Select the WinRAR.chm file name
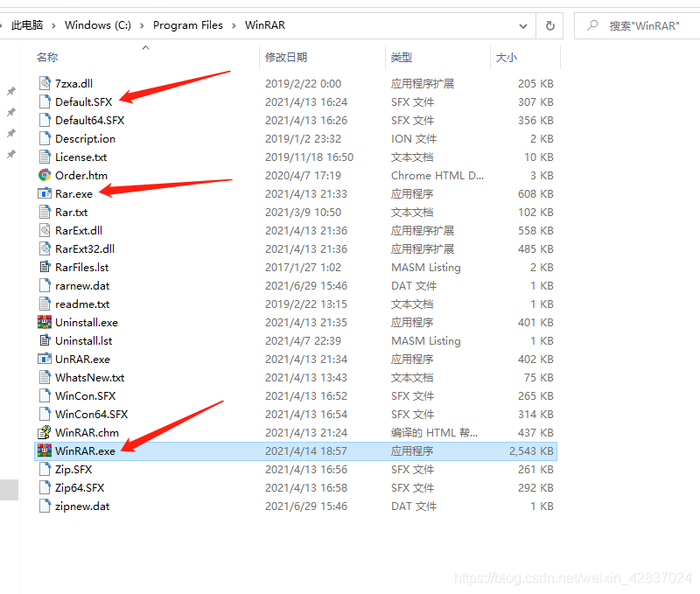700x594 pixels. [87, 432]
